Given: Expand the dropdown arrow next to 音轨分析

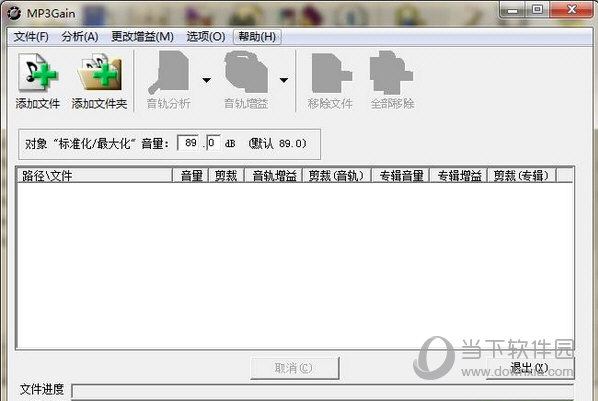Looking at the screenshot, I should 206,80.
